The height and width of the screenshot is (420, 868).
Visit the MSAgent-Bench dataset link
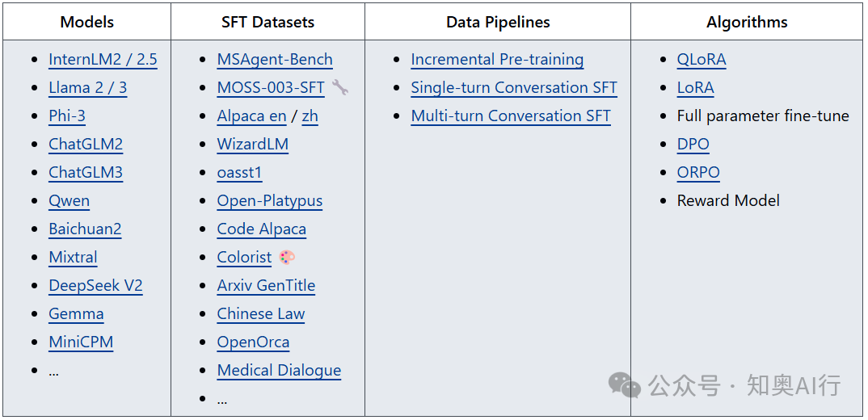click(x=275, y=60)
